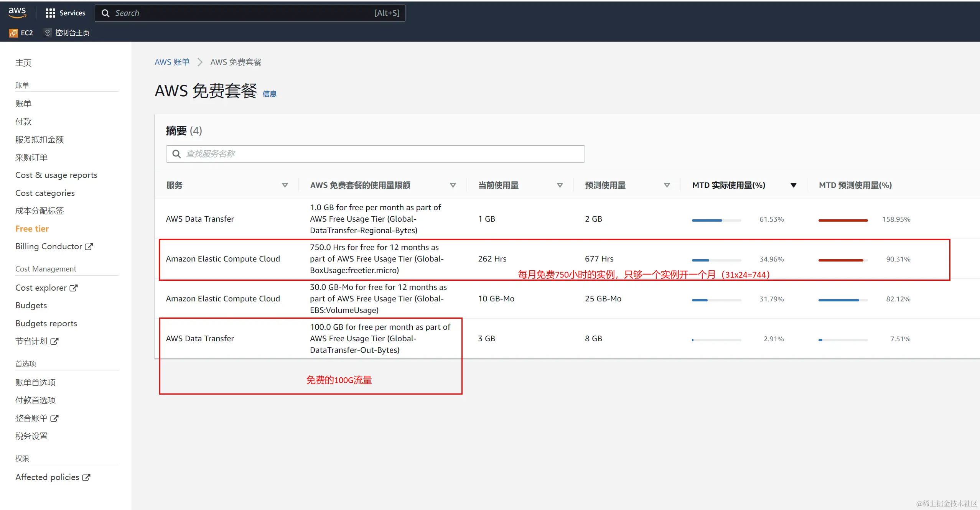Toggle MTD 实际使用量 sort arrow

tap(793, 185)
